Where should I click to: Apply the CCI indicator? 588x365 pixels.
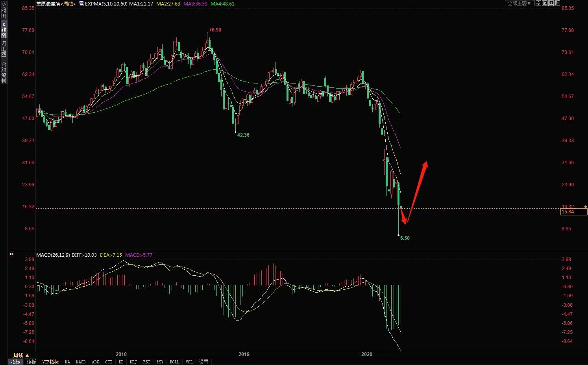tap(109, 362)
